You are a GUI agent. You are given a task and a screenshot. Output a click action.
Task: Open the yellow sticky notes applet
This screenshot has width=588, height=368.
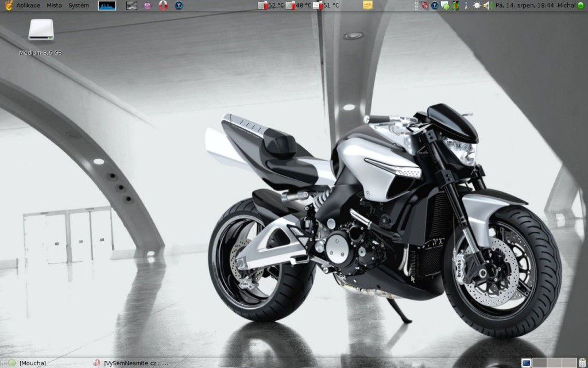(x=368, y=5)
